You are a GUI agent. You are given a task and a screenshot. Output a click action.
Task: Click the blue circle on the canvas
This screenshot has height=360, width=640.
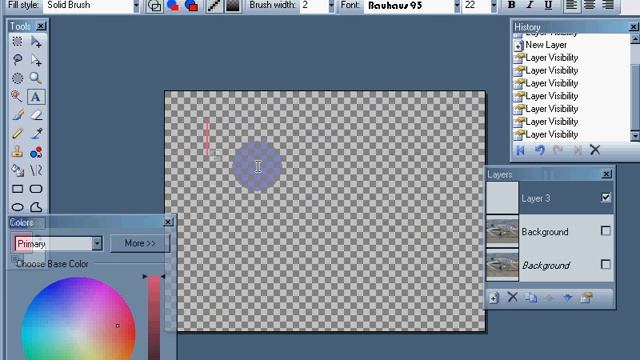pos(257,167)
